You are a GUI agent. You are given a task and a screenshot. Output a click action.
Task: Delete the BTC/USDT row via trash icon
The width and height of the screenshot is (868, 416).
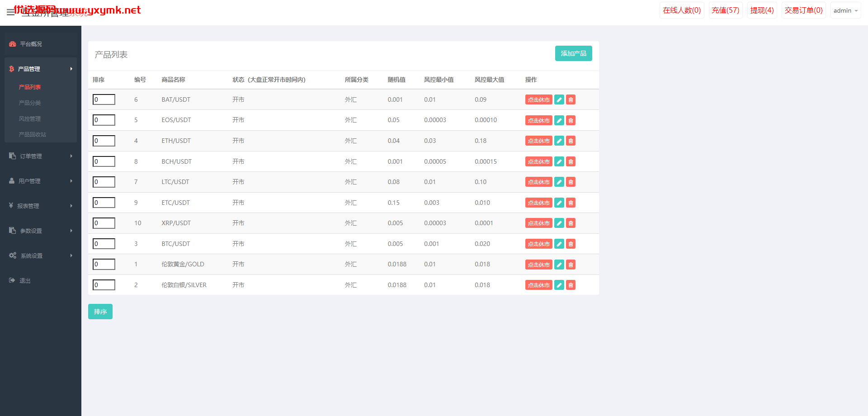(571, 244)
